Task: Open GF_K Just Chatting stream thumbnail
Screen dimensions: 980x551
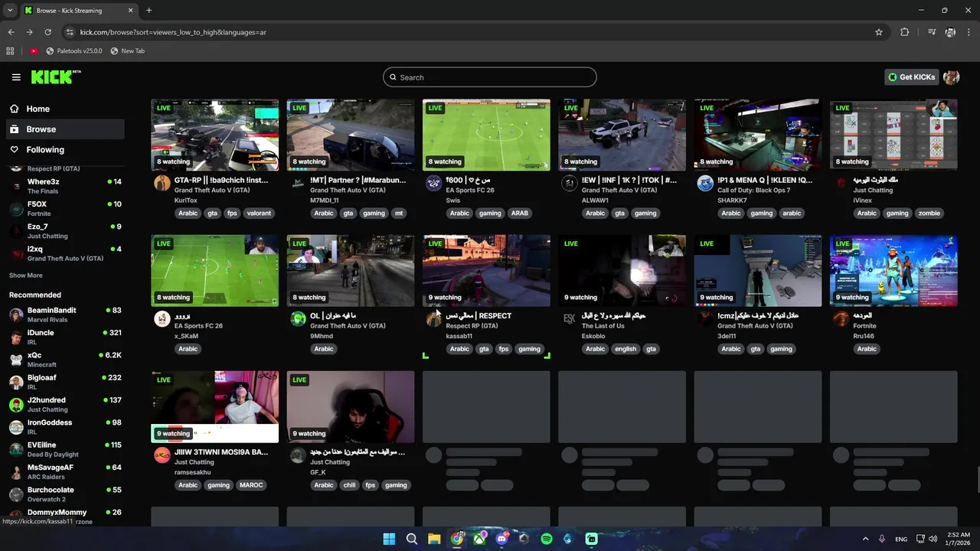Action: 351,407
